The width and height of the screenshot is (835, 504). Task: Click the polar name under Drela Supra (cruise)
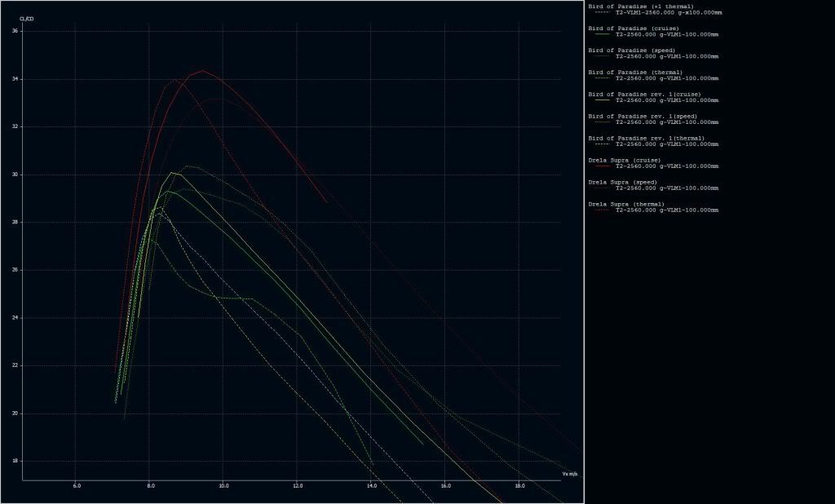pos(667,166)
